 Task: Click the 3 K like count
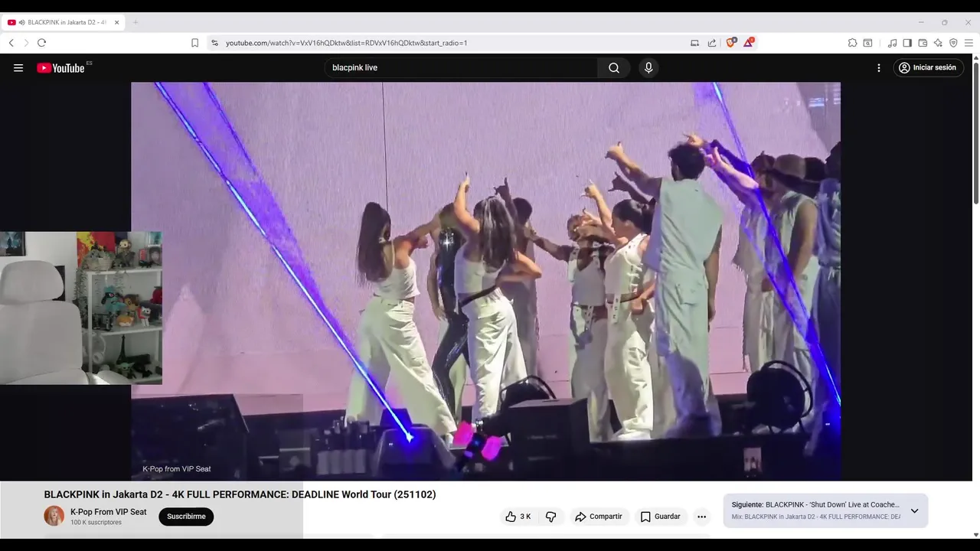pos(525,517)
